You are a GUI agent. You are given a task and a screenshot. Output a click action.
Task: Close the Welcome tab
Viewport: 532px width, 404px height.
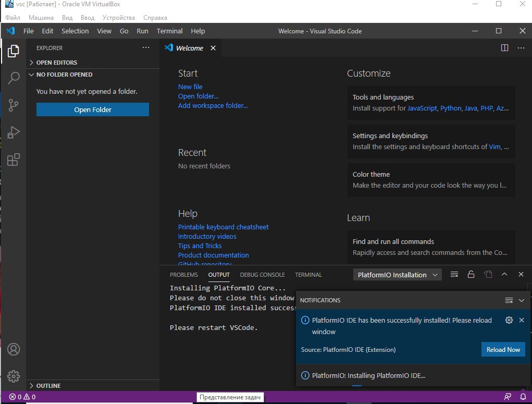coord(213,48)
